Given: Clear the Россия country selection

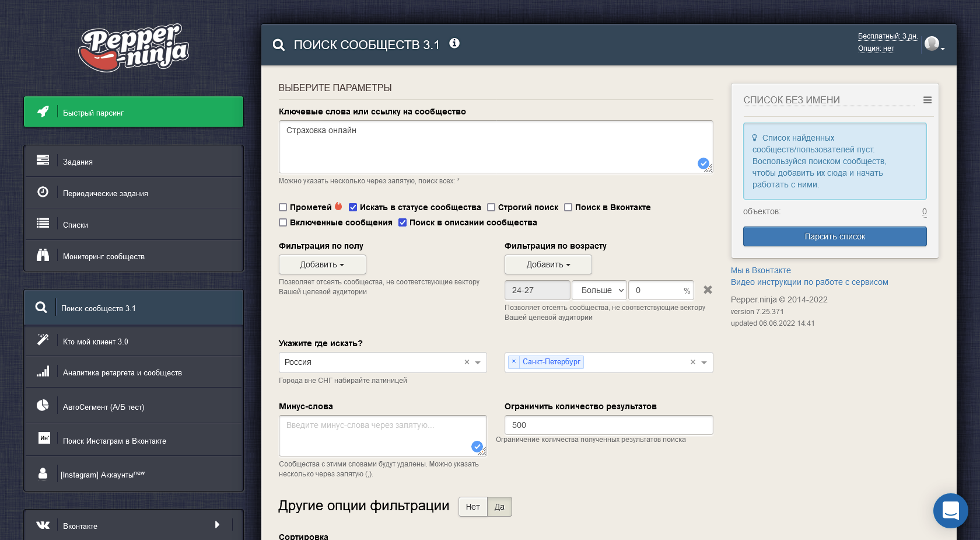Looking at the screenshot, I should pos(467,362).
